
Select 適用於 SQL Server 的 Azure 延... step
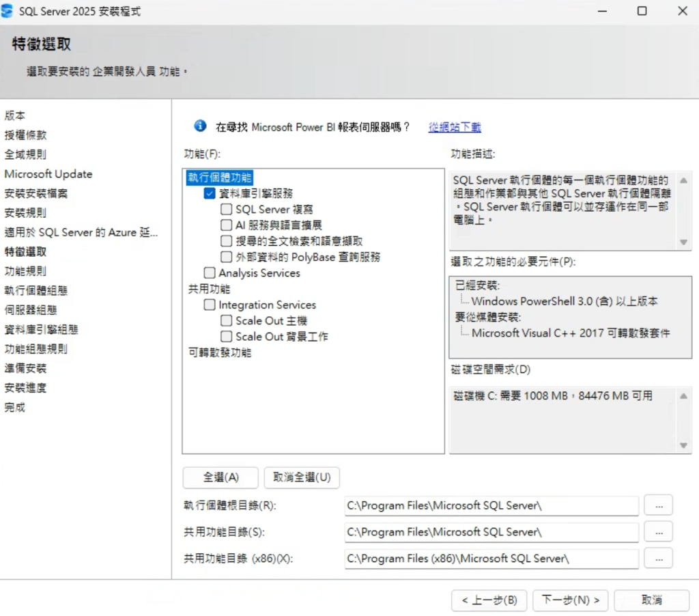point(81,232)
